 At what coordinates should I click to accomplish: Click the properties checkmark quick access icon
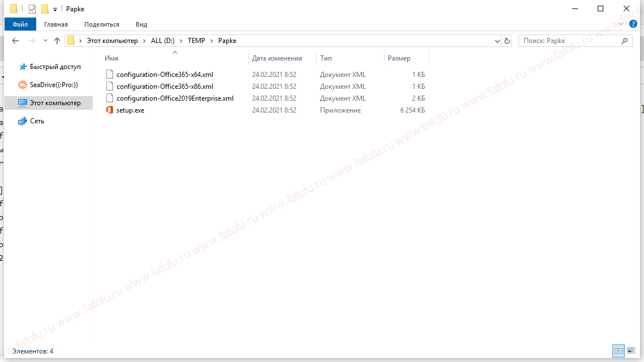pos(32,8)
